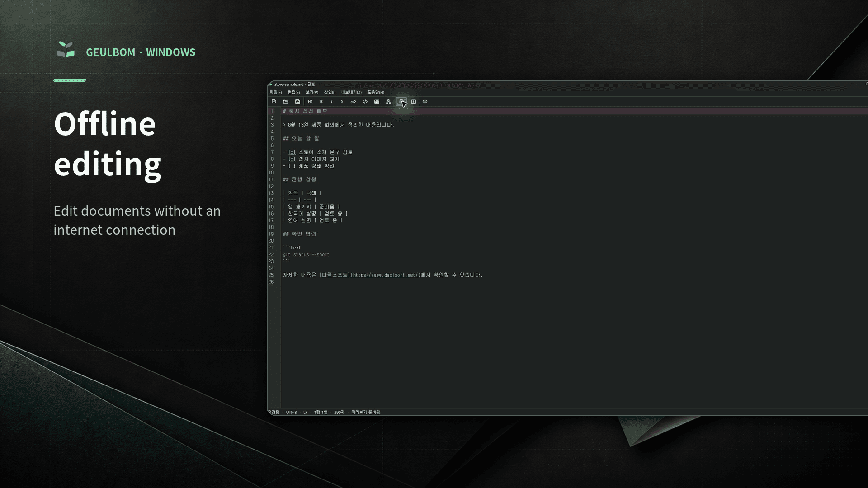Minimize the editor window
The height and width of the screenshot is (488, 868).
click(853, 84)
